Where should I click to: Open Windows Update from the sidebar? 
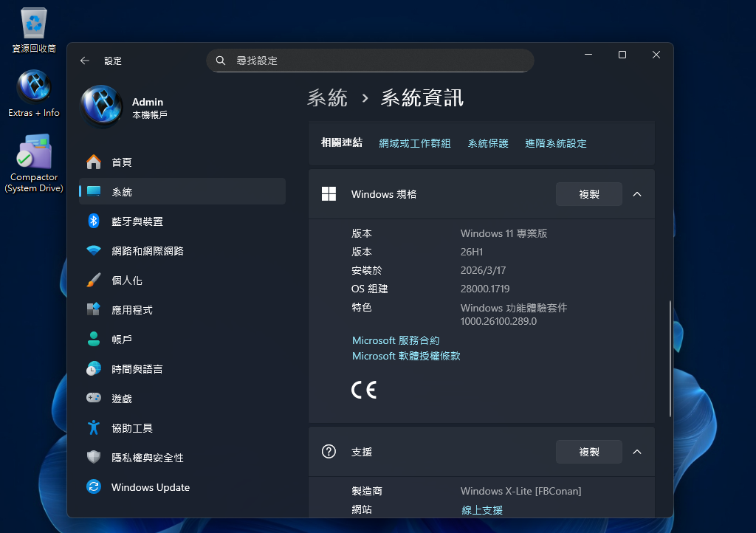pyautogui.click(x=182, y=487)
